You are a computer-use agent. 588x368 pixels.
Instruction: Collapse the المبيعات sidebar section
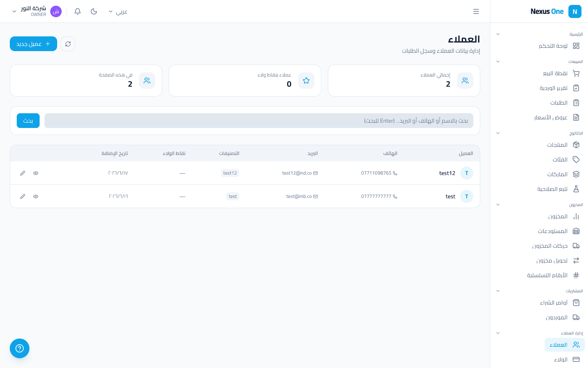click(498, 61)
